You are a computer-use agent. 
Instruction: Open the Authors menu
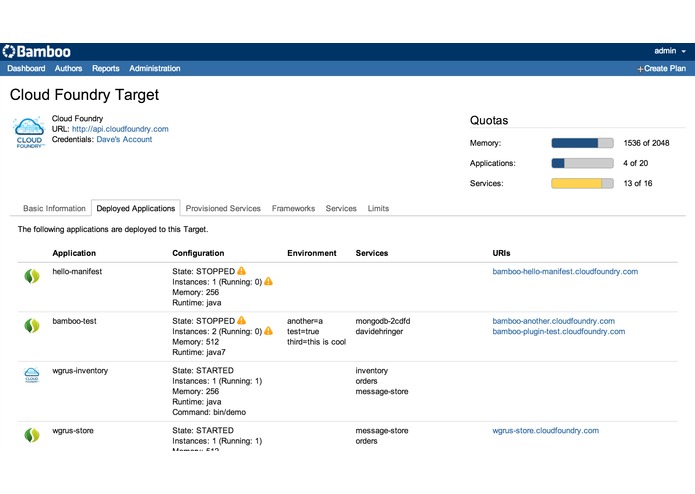[68, 68]
